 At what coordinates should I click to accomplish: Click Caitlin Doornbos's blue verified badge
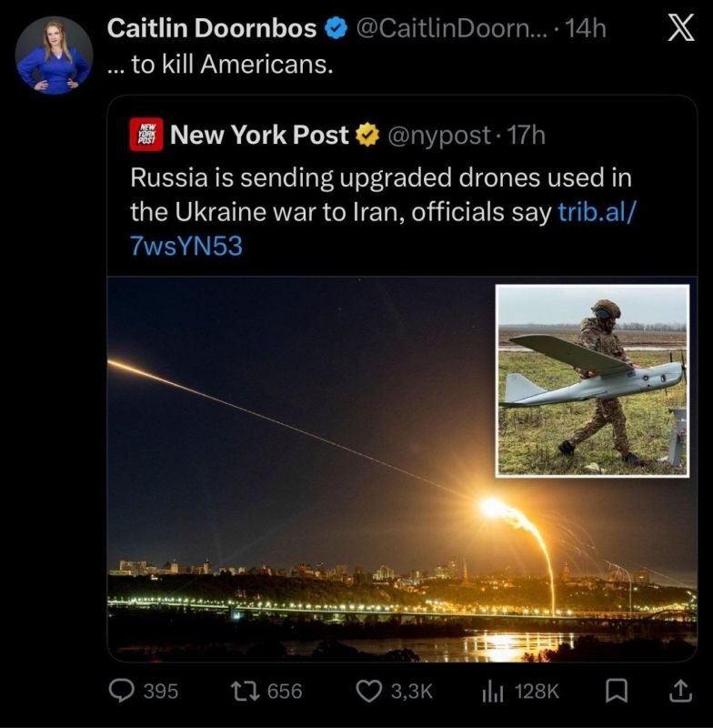tap(336, 27)
